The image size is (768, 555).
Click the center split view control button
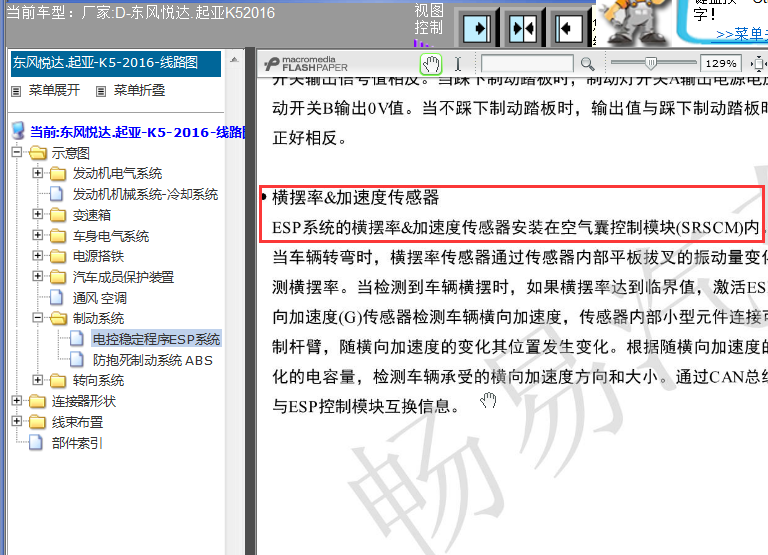(x=523, y=28)
